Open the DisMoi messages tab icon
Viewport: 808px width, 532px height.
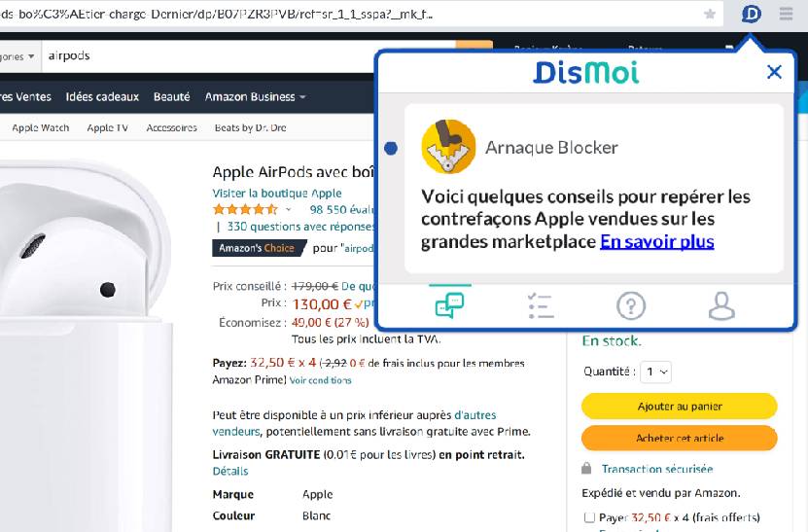[x=449, y=305]
